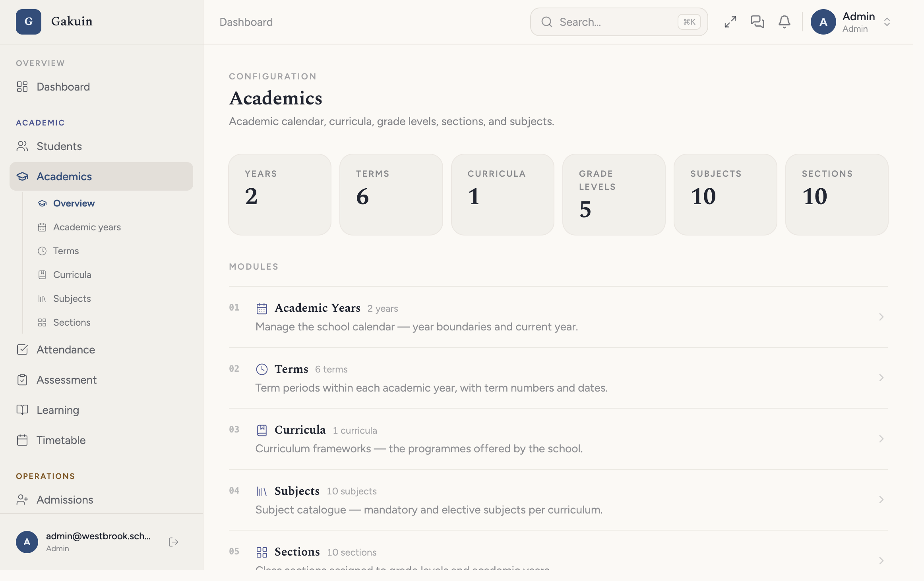Click the Years stat card
This screenshot has width=924, height=581.
pos(280,195)
